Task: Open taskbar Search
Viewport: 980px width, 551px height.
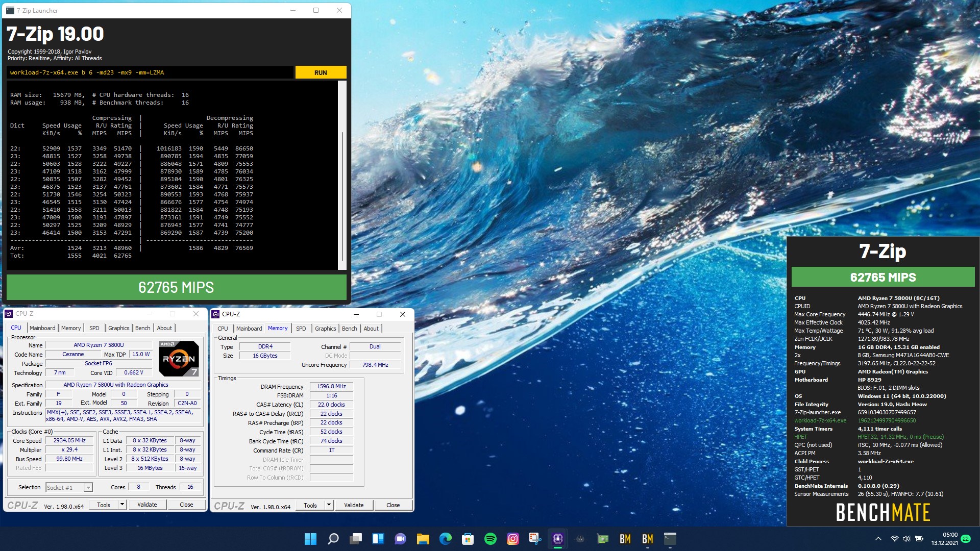Action: click(x=333, y=539)
